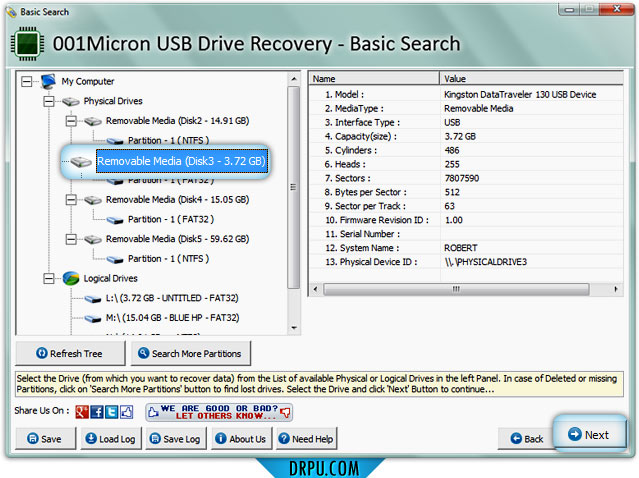Click the tree scrollbar down arrow
The image size is (639, 478).
click(x=294, y=328)
